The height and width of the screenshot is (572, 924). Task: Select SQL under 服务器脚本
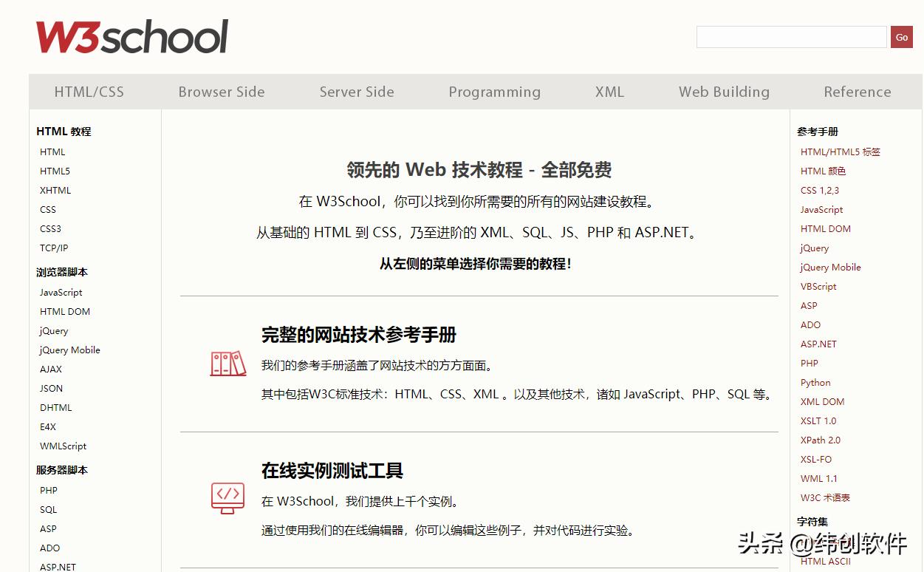coord(48,509)
